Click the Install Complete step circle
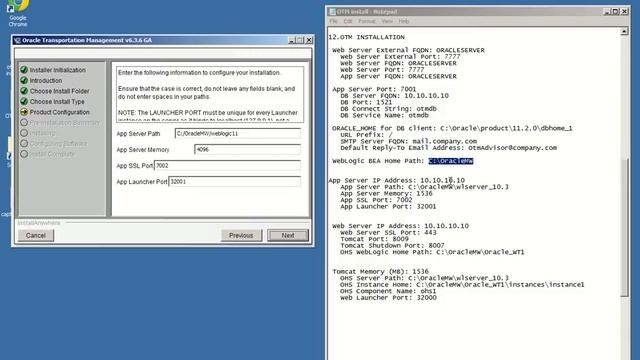Image resolution: width=640 pixels, height=360 pixels. [x=24, y=154]
